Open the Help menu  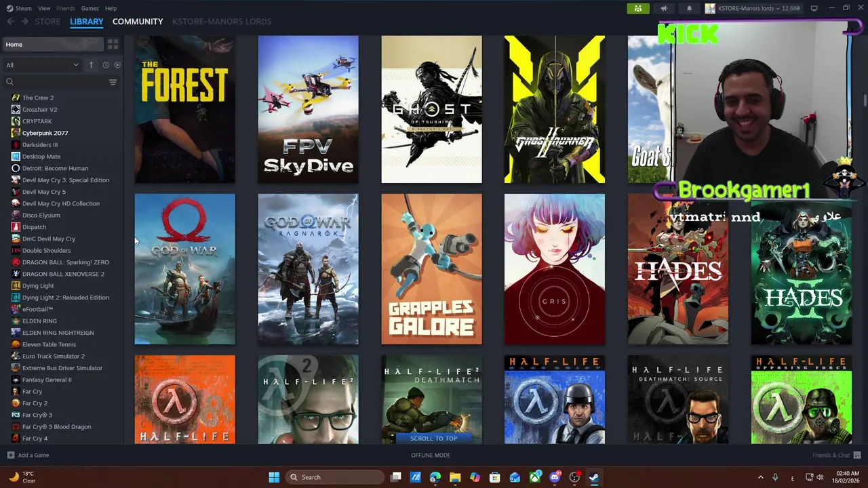coord(111,8)
